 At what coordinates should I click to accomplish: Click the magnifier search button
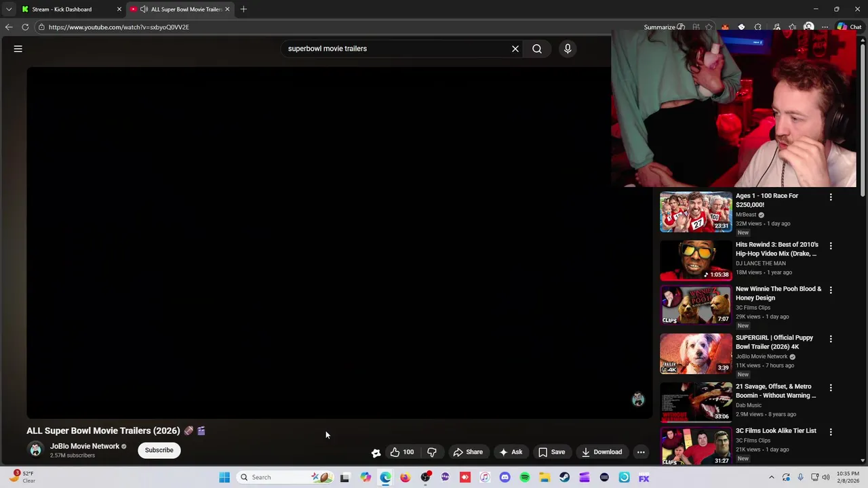(x=537, y=49)
